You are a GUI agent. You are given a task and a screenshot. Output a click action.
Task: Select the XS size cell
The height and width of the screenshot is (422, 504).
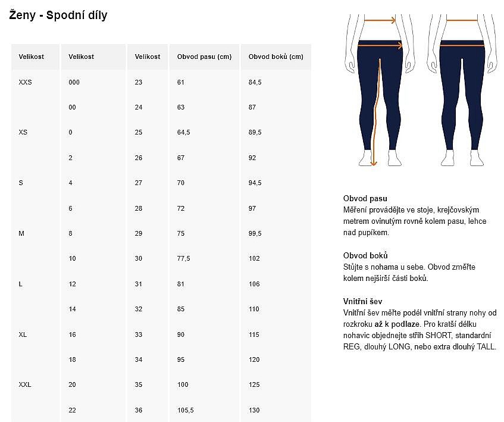pyautogui.click(x=23, y=132)
